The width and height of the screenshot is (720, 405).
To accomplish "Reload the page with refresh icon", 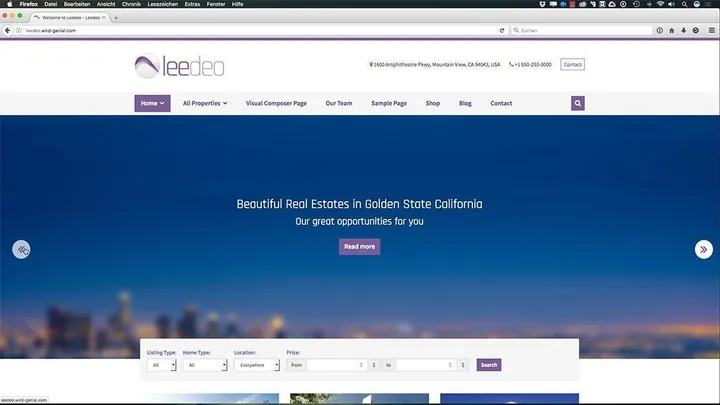I will click(x=502, y=30).
